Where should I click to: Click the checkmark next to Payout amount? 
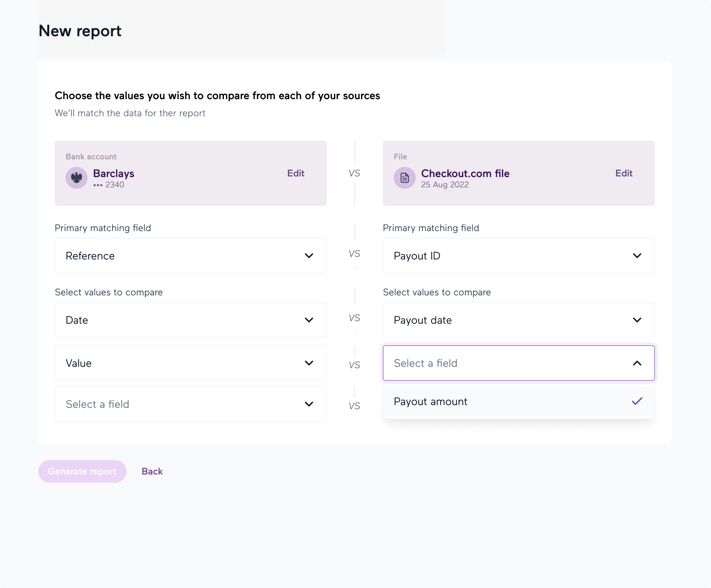(637, 401)
